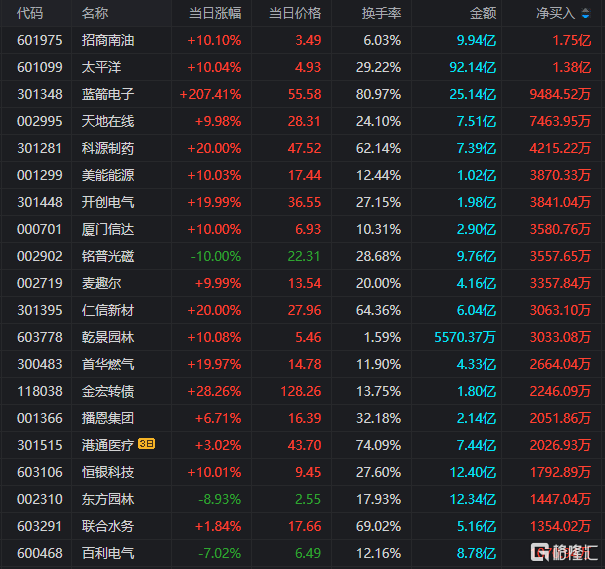Select the 太平洋 stock name
Image resolution: width=605 pixels, height=569 pixels.
click(101, 67)
